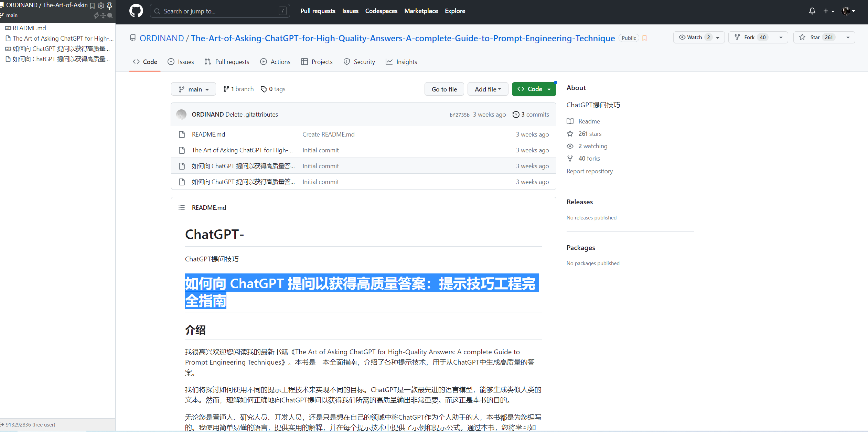Viewport: 868px width, 432px height.
Task: Switch to the Issues tab
Action: pyautogui.click(x=181, y=62)
